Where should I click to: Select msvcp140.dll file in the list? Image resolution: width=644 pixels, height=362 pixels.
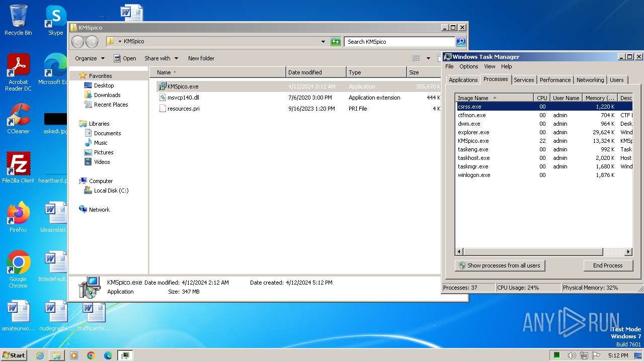point(183,98)
